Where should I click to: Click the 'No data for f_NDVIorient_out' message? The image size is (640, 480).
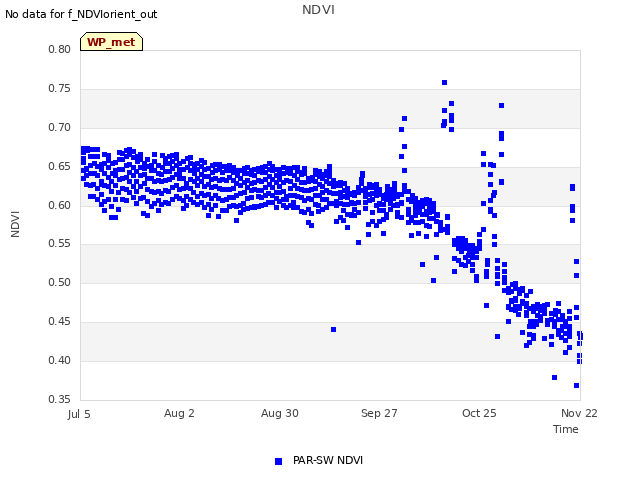click(81, 14)
